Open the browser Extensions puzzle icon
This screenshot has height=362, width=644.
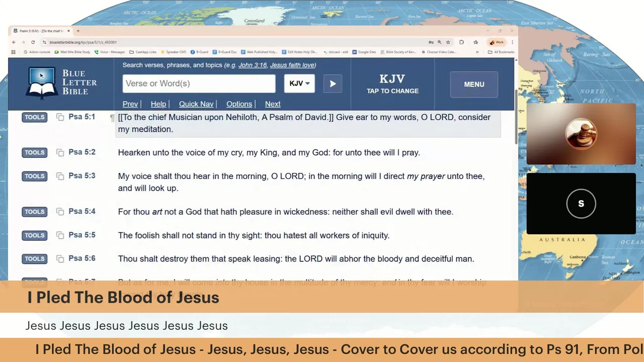pyautogui.click(x=461, y=42)
